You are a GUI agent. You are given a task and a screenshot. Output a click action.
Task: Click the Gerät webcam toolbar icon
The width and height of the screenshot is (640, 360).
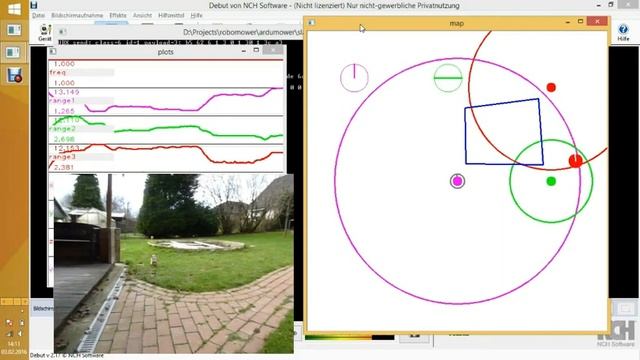click(x=45, y=33)
